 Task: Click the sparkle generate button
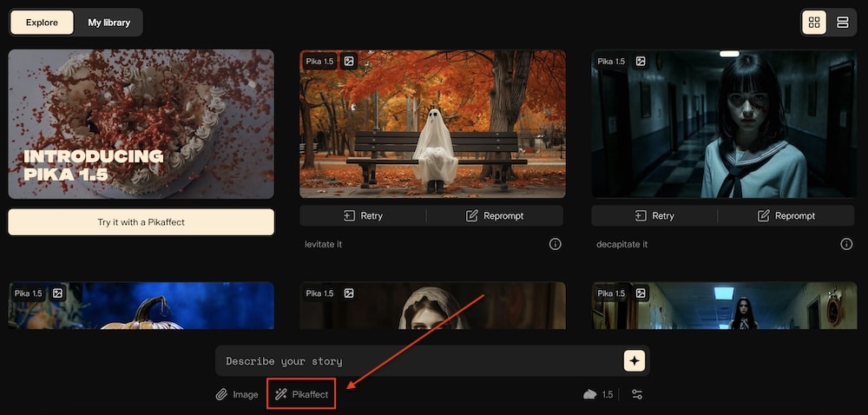(635, 361)
